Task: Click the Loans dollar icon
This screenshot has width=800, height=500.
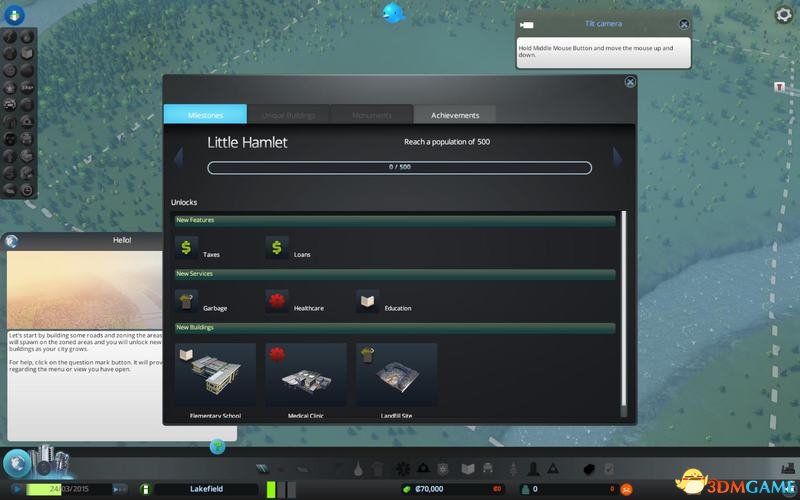Action: coord(277,247)
